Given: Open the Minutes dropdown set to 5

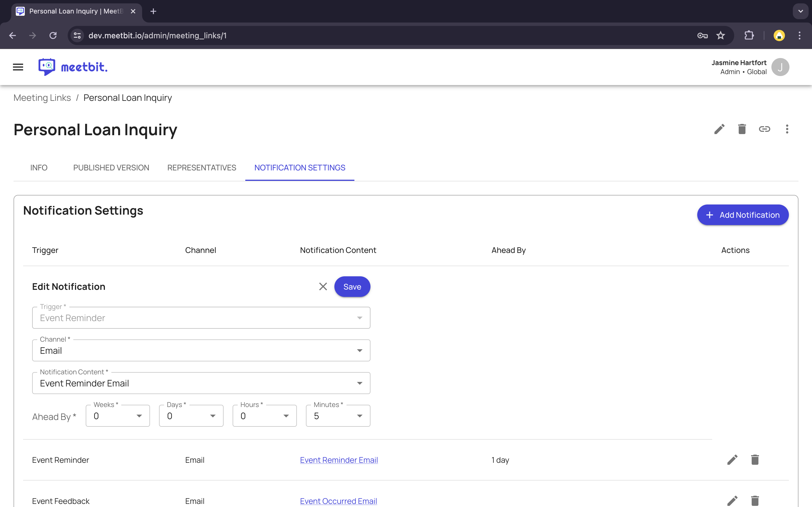Looking at the screenshot, I should [338, 416].
